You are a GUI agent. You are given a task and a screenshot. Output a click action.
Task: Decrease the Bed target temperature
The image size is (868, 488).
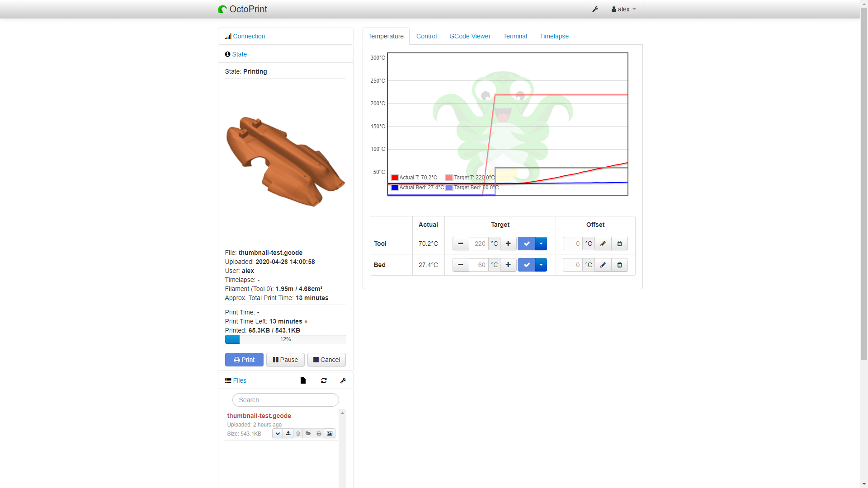click(461, 265)
